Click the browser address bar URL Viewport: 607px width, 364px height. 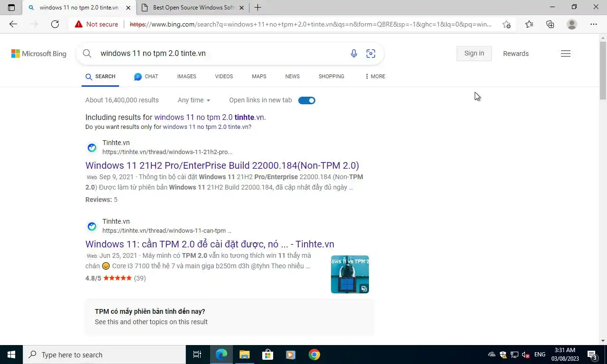point(311,24)
